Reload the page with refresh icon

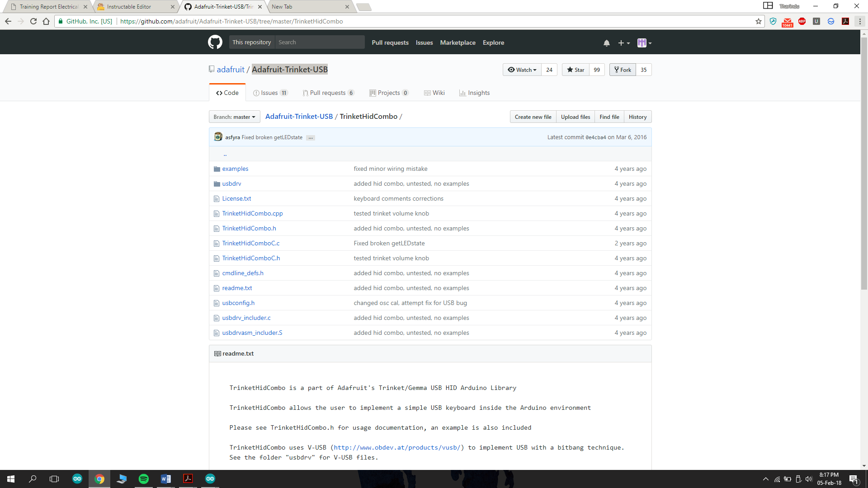(x=33, y=21)
